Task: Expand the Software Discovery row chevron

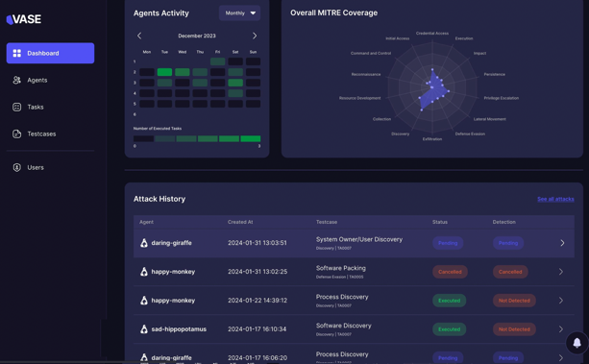Action: tap(561, 329)
